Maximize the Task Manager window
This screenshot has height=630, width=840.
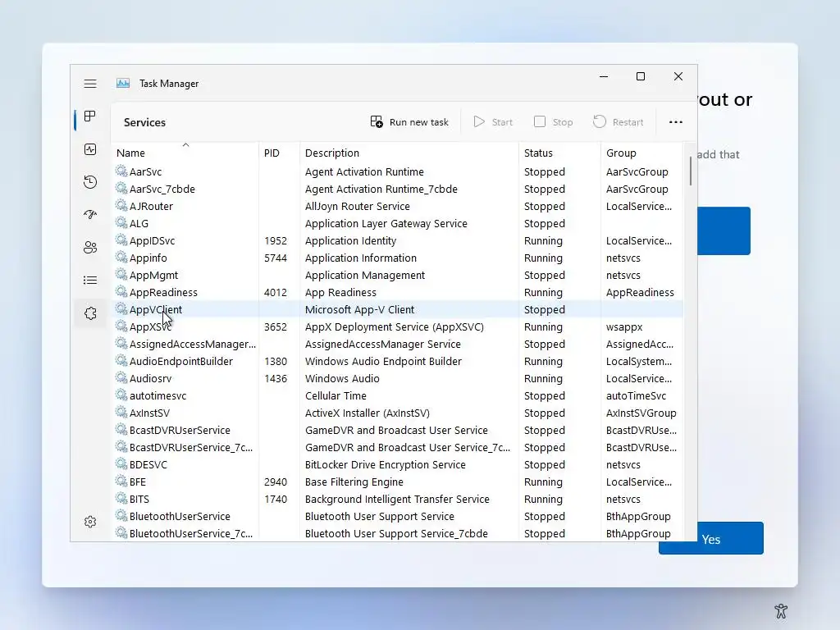(x=640, y=76)
